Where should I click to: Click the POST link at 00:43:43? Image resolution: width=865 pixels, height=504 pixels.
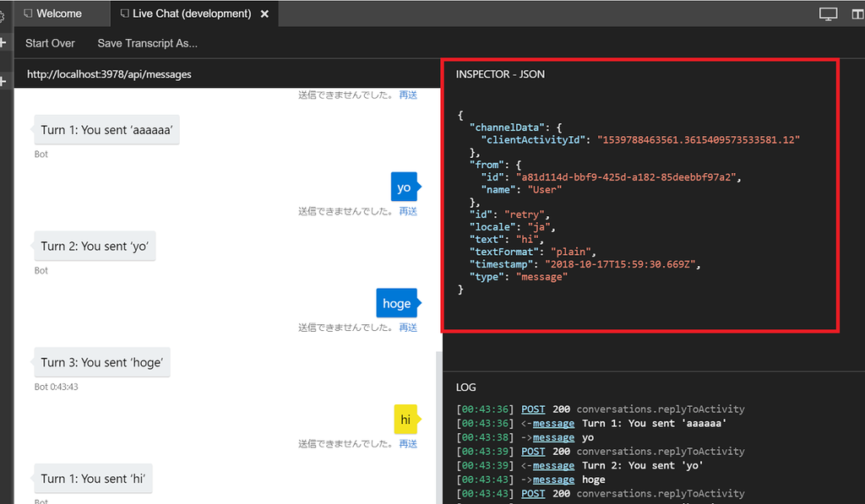point(533,494)
